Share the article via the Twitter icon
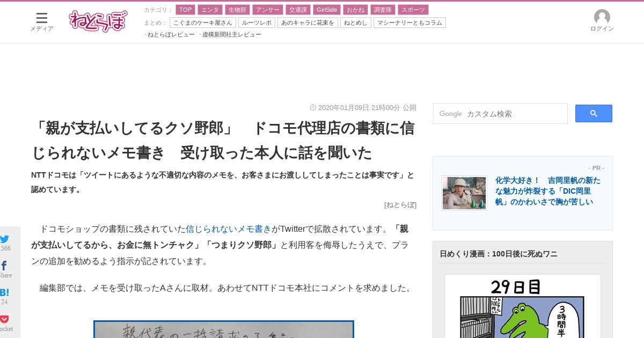Viewport: 644px width, 338px height. [x=5, y=239]
